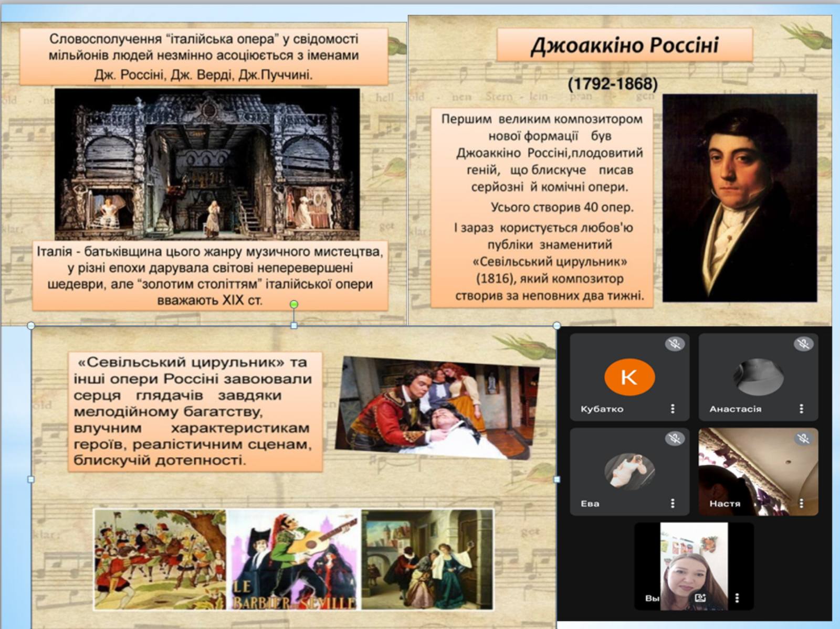840x629 pixels.
Task: Click Ева's round profile picture
Action: click(x=629, y=471)
